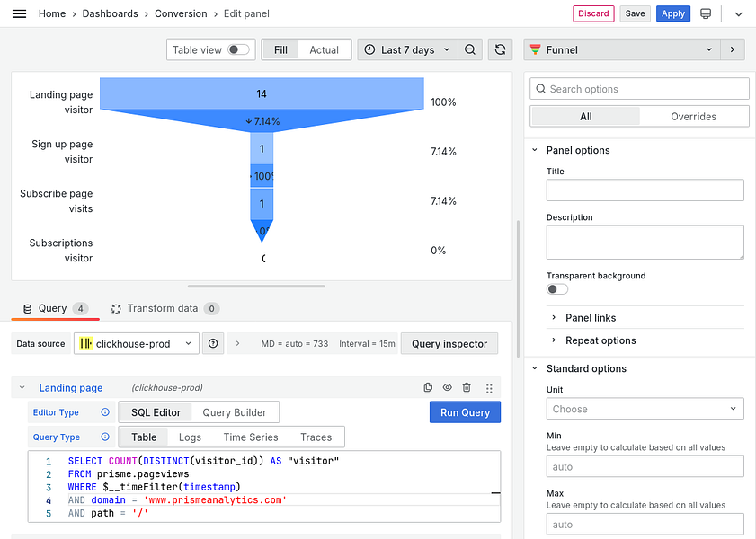Focus the Min value field
Image resolution: width=756 pixels, height=539 pixels.
645,466
